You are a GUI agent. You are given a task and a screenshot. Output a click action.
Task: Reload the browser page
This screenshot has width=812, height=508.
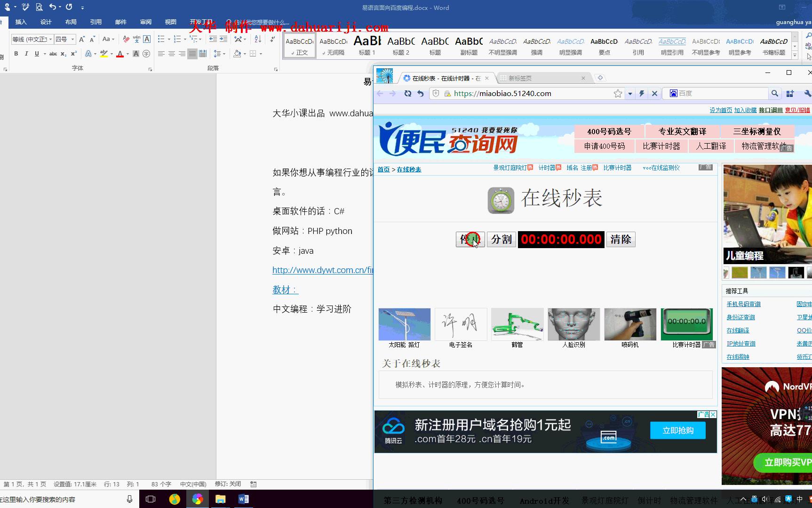tap(408, 93)
